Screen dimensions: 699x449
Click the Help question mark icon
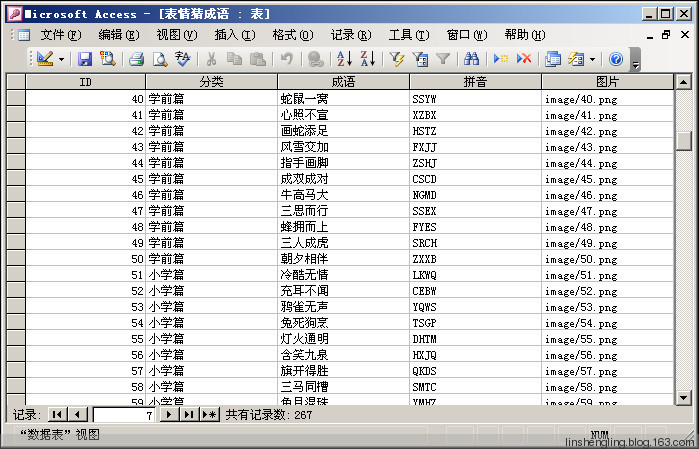(x=616, y=59)
